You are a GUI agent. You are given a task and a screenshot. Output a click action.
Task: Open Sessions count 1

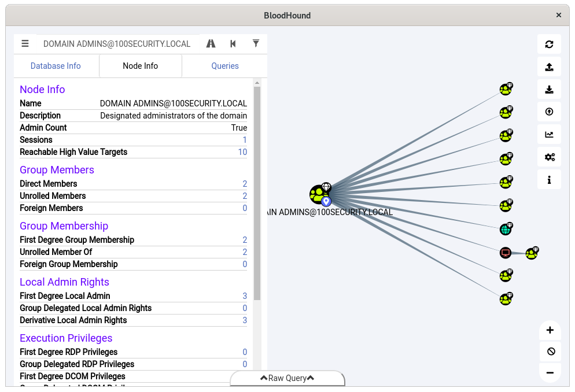click(245, 140)
